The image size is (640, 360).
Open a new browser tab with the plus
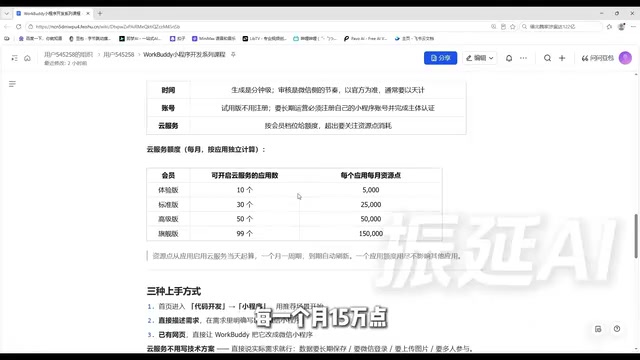pos(100,13)
